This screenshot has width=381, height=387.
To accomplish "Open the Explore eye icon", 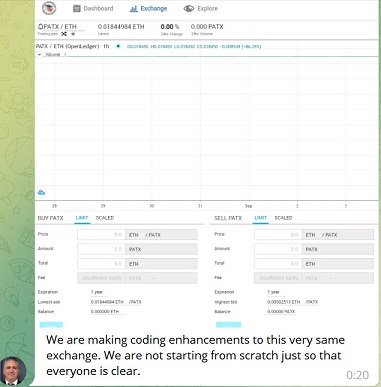I will (189, 9).
